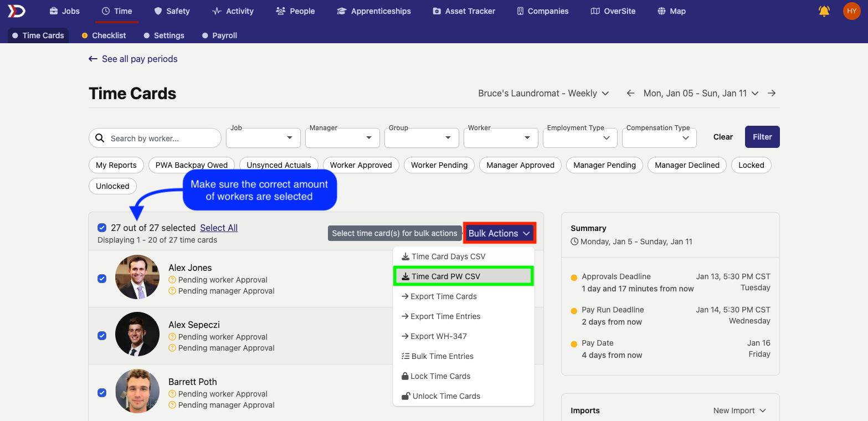
Task: Select the Manager Approved filter chip
Action: pos(520,165)
